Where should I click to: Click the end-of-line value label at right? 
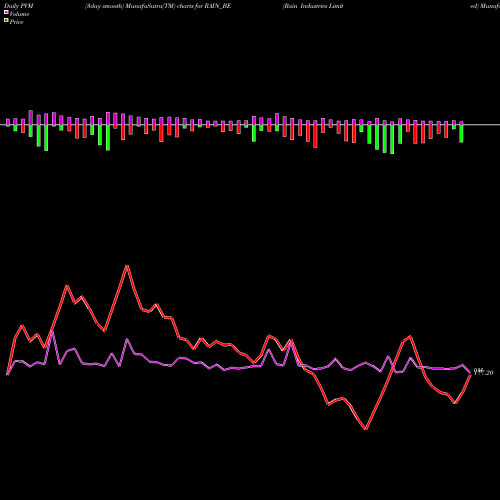coord(483,372)
